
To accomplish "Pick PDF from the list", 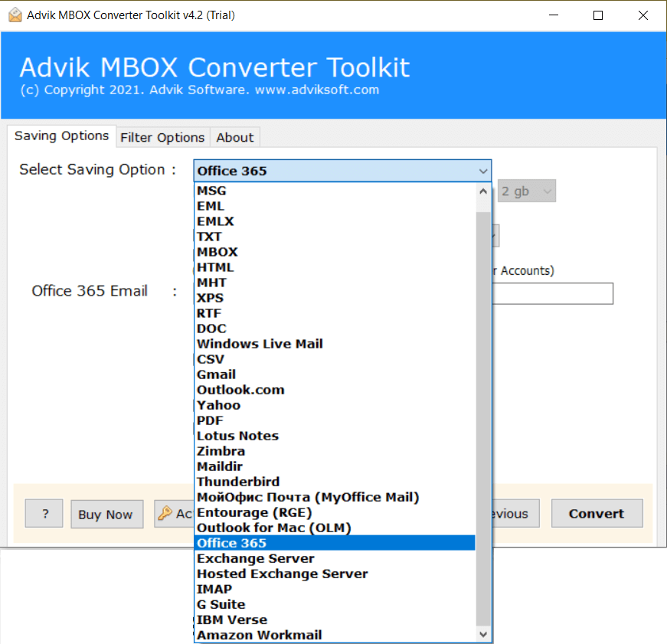I will 335,420.
